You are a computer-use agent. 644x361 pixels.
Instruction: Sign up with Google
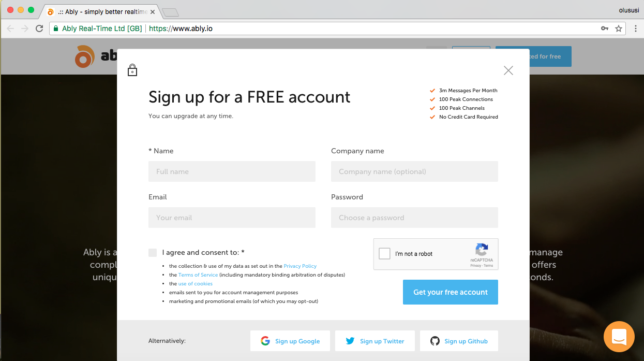[290, 341]
